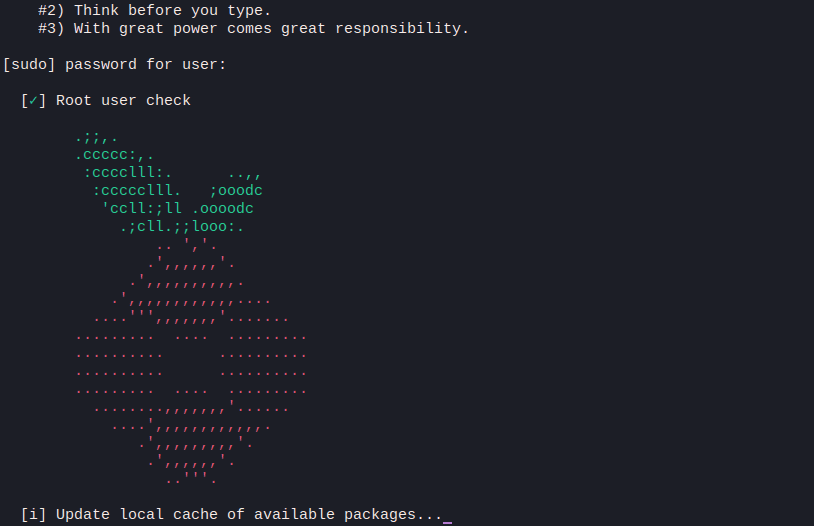Image resolution: width=814 pixels, height=526 pixels.
Task: Click the word 'password' in the sudo prompt
Action: pyautogui.click(x=101, y=65)
